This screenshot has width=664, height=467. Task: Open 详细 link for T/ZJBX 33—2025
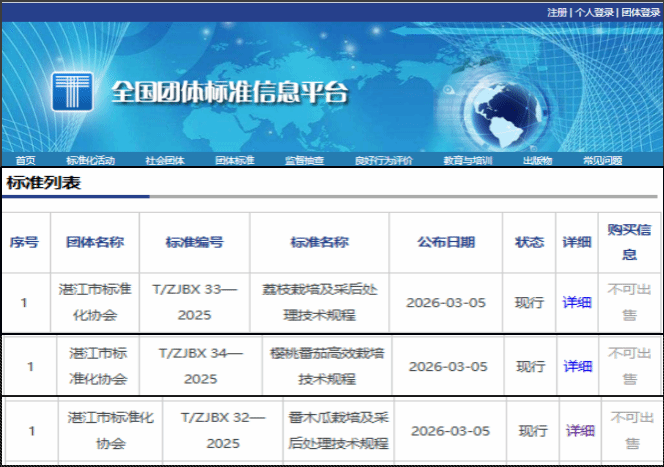pyautogui.click(x=577, y=302)
